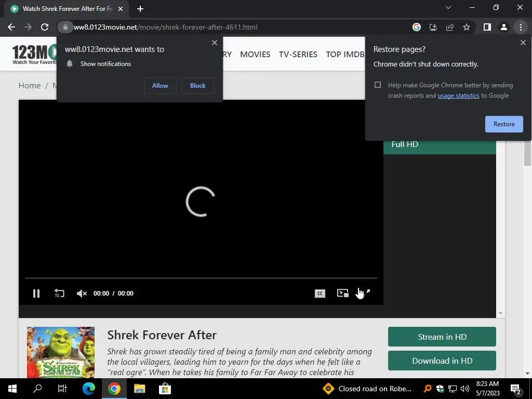This screenshot has height=399, width=532.
Task: Open a new browser tab
Action: point(140,9)
